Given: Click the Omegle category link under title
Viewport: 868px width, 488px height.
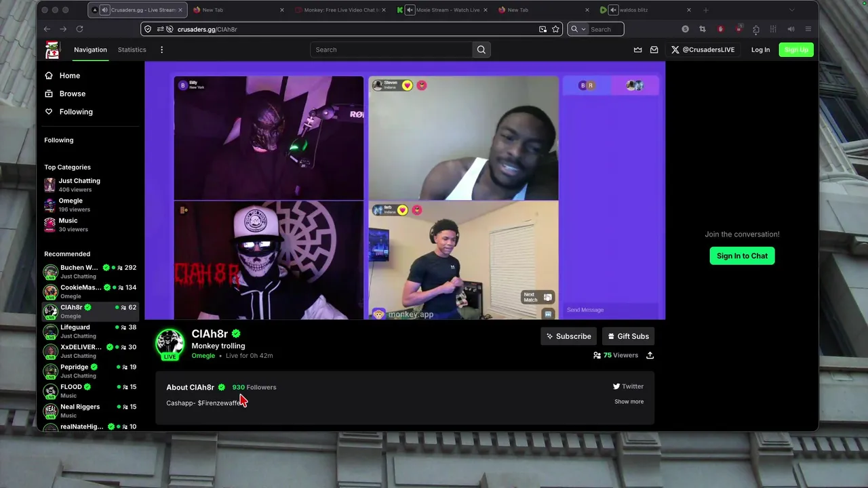Looking at the screenshot, I should coord(203,356).
